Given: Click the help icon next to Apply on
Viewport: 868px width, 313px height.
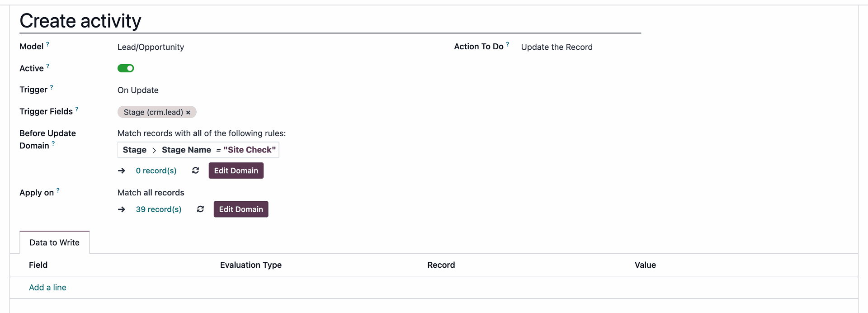Looking at the screenshot, I should [58, 190].
